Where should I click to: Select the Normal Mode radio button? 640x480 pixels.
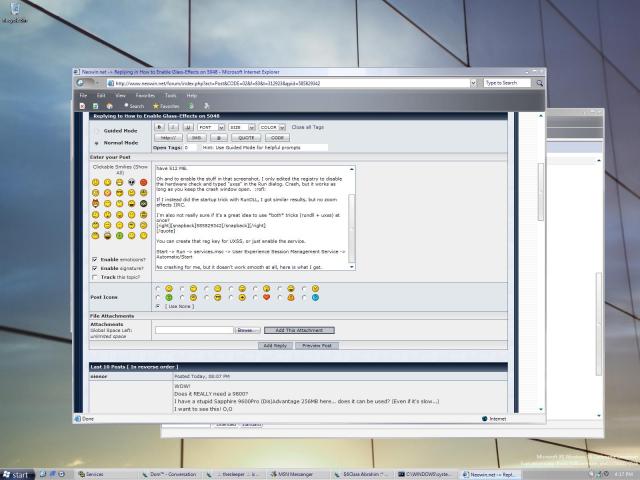pos(97,143)
